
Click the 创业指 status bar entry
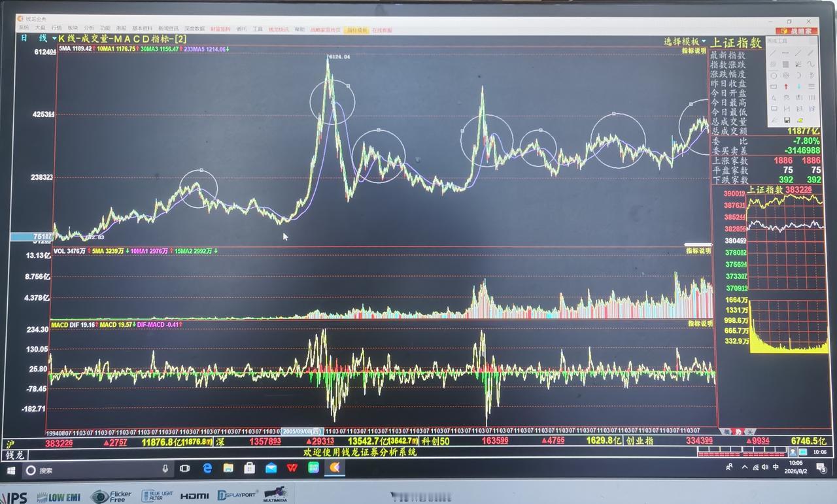(x=641, y=441)
